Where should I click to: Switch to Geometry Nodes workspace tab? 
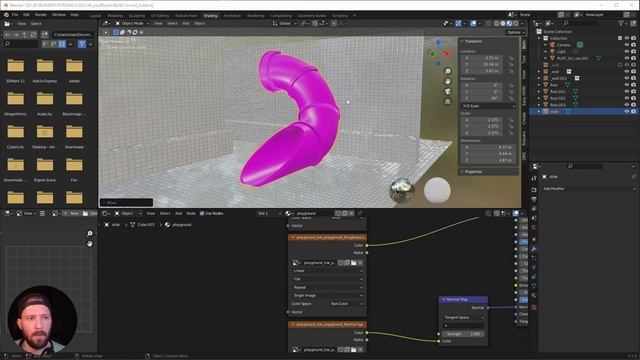[x=311, y=16]
